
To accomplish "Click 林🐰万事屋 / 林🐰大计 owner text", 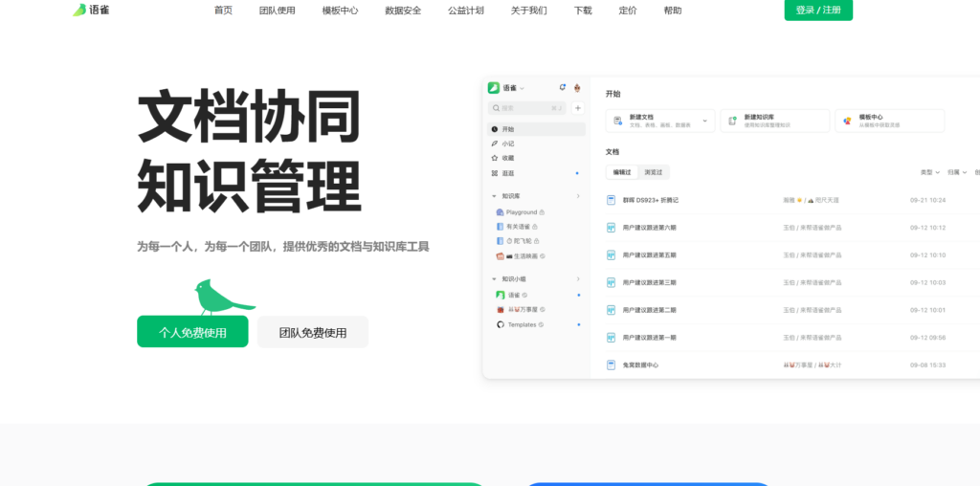I will tap(812, 364).
